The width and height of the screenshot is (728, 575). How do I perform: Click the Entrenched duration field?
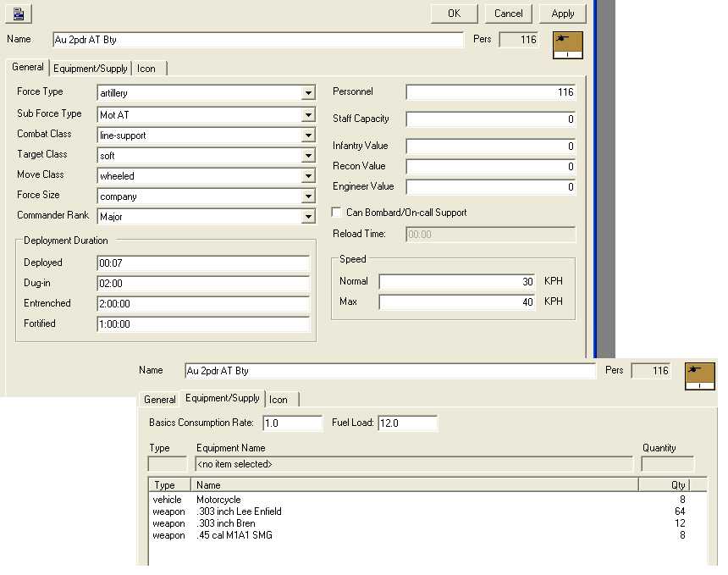pos(203,304)
